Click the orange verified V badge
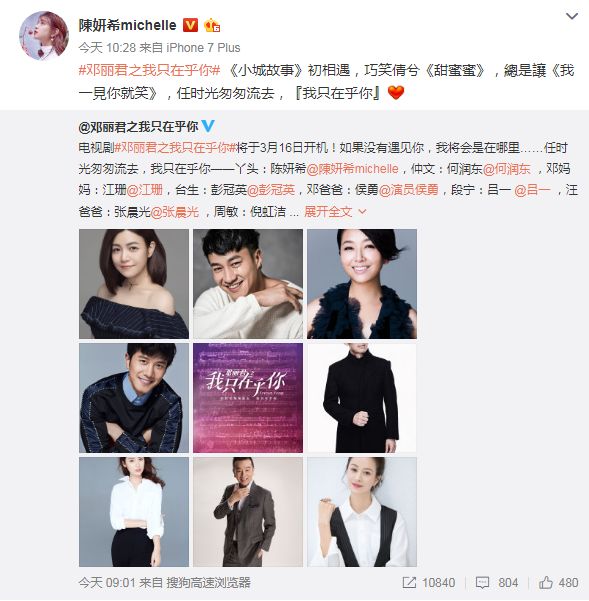The width and height of the screenshot is (589, 601). click(190, 25)
